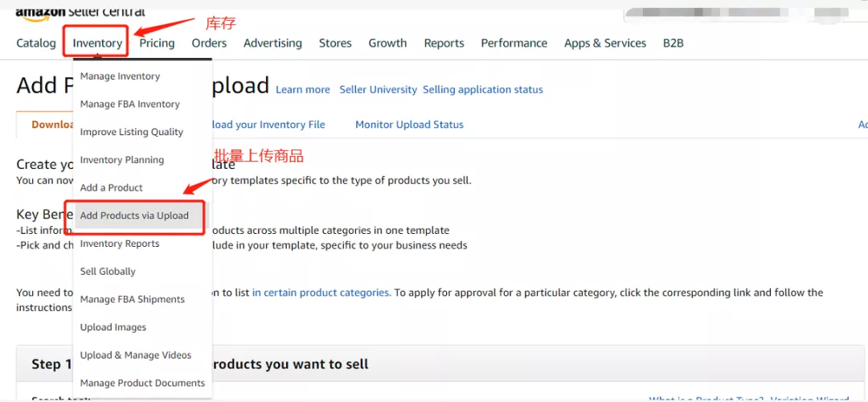Open the Apps & Services menu

click(604, 43)
